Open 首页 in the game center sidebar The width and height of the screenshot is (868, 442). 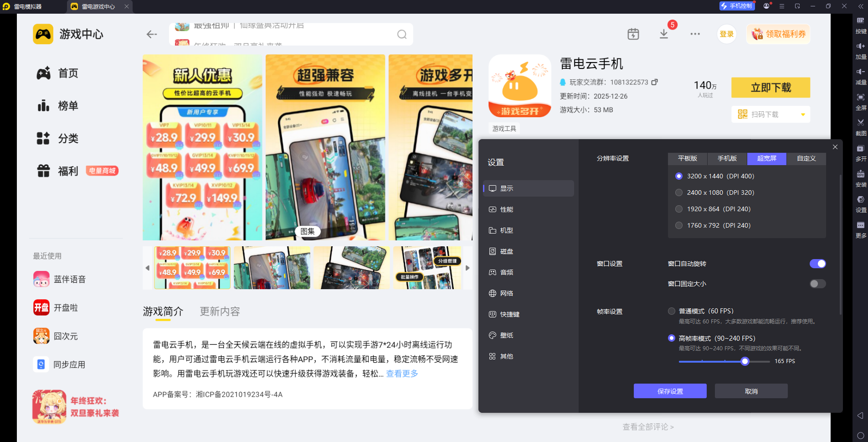(57, 73)
